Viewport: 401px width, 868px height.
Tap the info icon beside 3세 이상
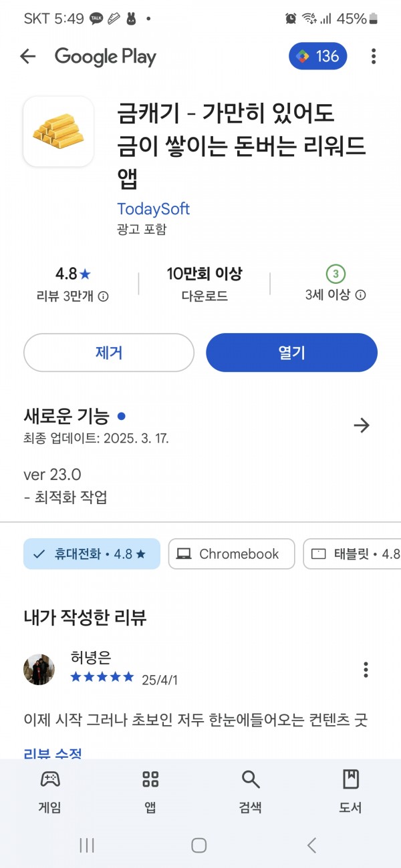pos(360,295)
